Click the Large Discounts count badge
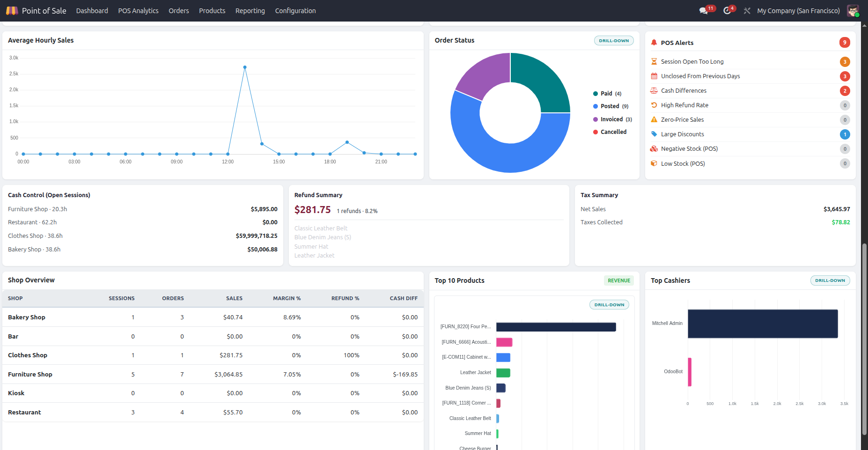The width and height of the screenshot is (868, 450). click(x=845, y=134)
